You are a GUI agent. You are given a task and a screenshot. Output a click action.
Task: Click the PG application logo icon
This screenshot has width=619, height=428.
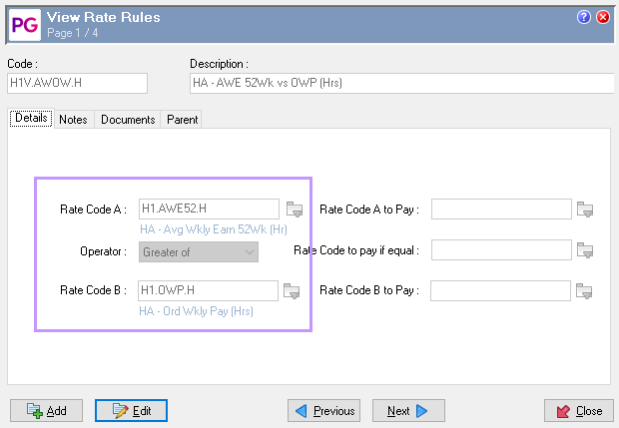(x=23, y=24)
